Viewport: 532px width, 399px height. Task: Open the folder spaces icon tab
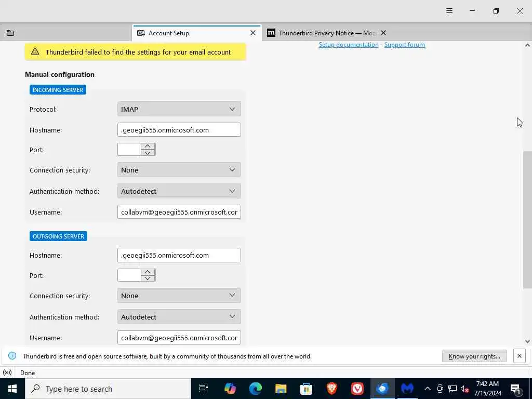[10, 33]
